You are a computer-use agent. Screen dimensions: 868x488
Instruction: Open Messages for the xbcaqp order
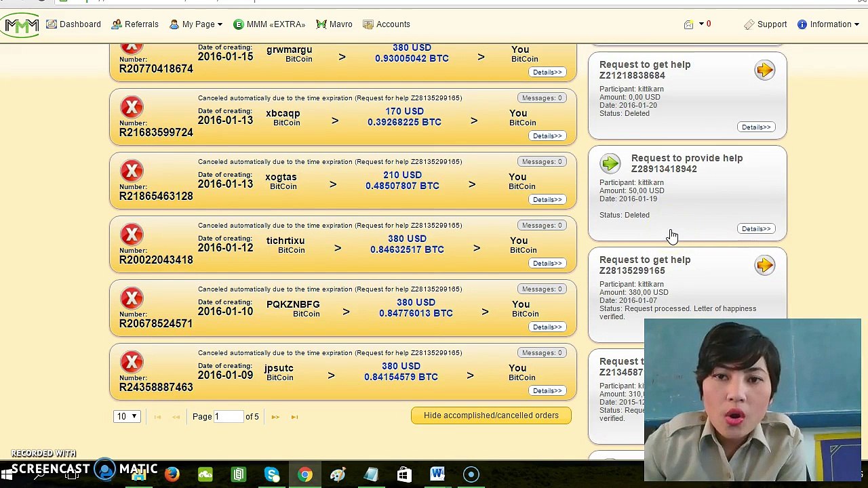542,98
